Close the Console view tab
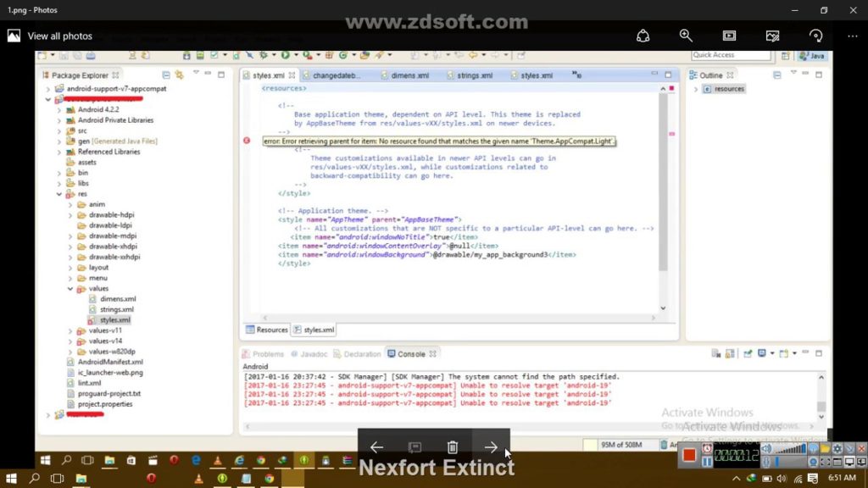Image resolution: width=868 pixels, height=488 pixels. pos(433,354)
